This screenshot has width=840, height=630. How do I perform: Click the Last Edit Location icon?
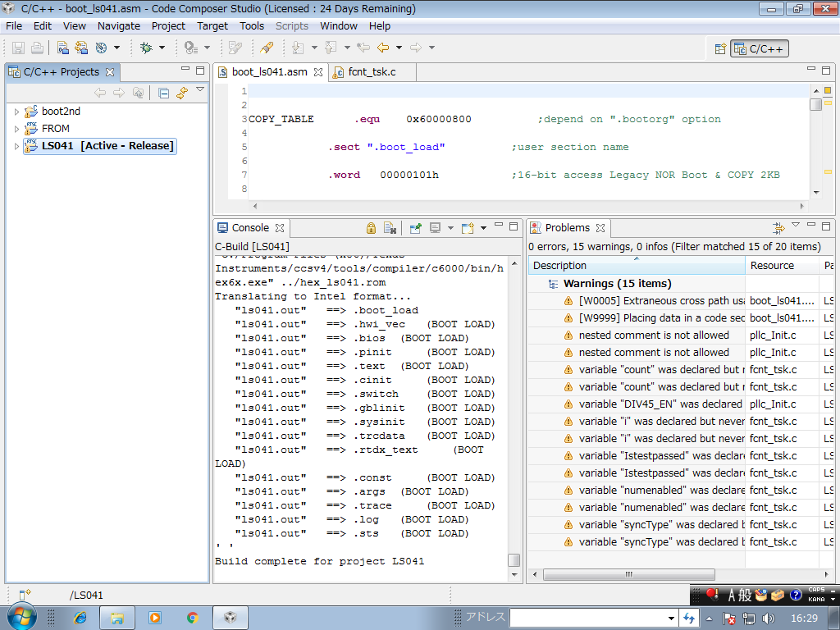[363, 48]
